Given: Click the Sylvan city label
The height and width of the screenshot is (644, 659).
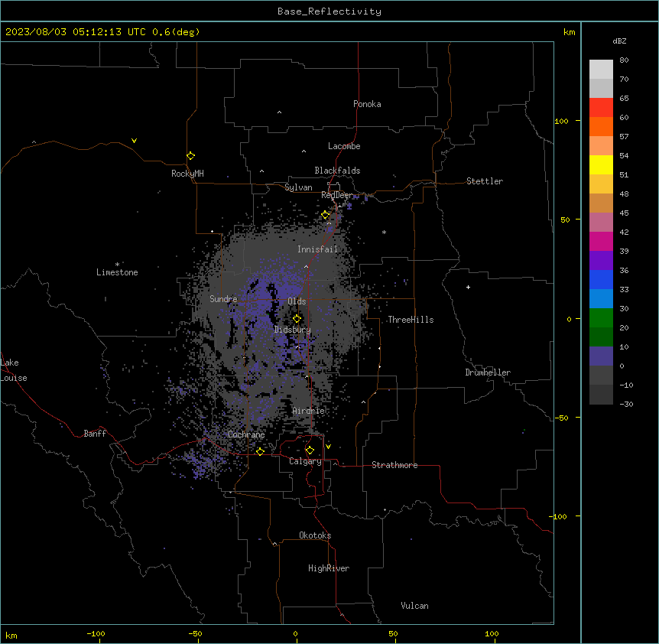Looking at the screenshot, I should point(298,187).
